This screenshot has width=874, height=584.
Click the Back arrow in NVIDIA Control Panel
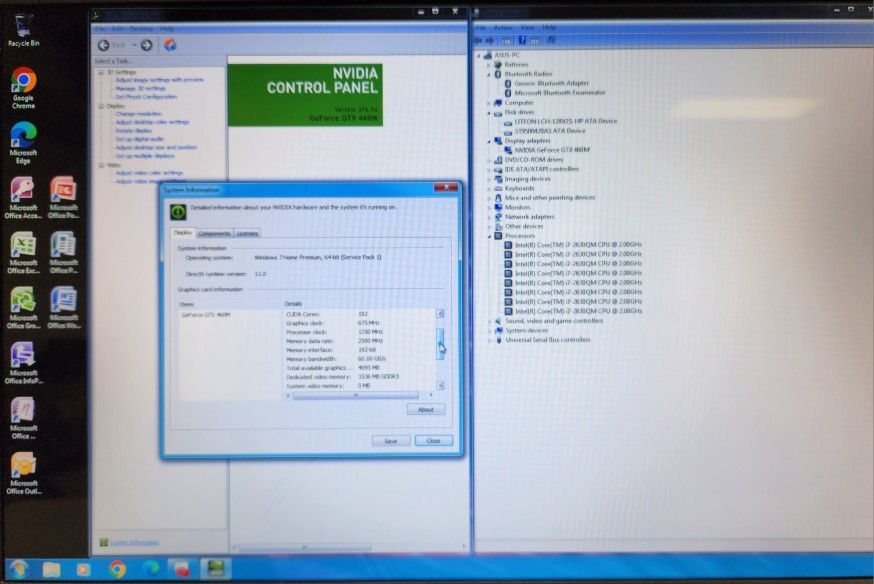pyautogui.click(x=104, y=45)
